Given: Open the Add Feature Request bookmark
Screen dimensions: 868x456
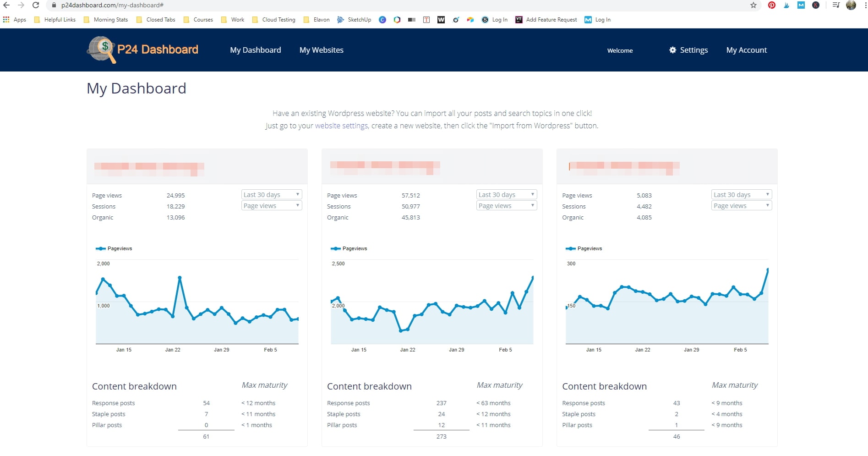Looking at the screenshot, I should point(546,20).
